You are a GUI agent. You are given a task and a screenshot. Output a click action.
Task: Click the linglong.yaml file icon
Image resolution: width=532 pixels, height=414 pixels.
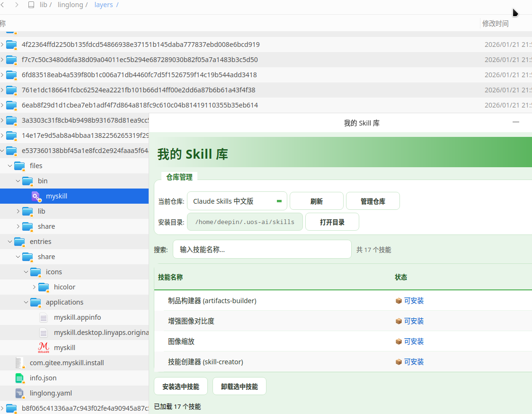point(20,393)
